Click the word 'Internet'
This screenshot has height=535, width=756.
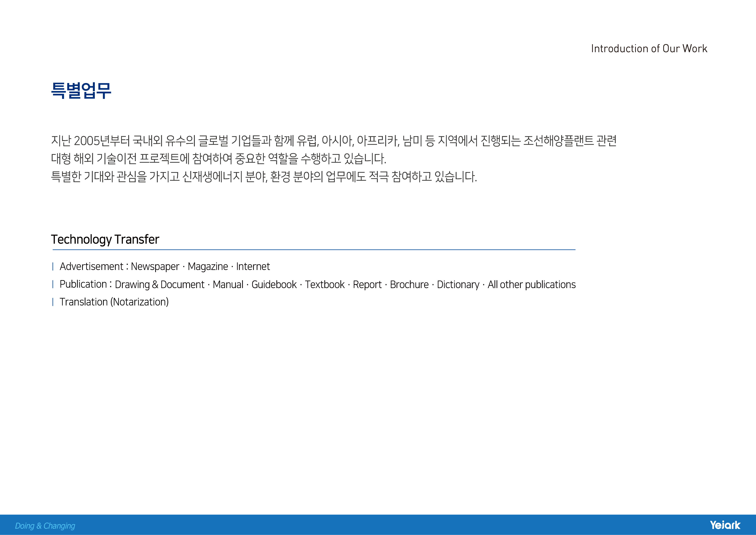pyautogui.click(x=253, y=266)
